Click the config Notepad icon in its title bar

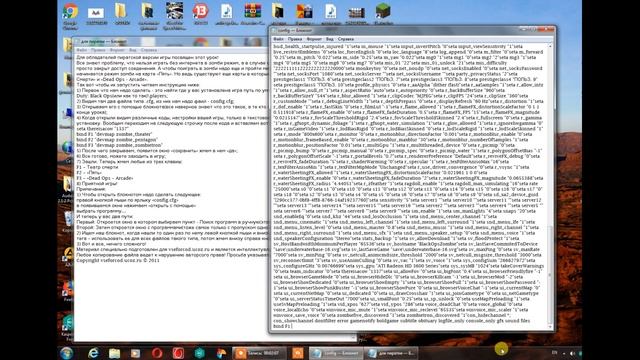pos(275,31)
